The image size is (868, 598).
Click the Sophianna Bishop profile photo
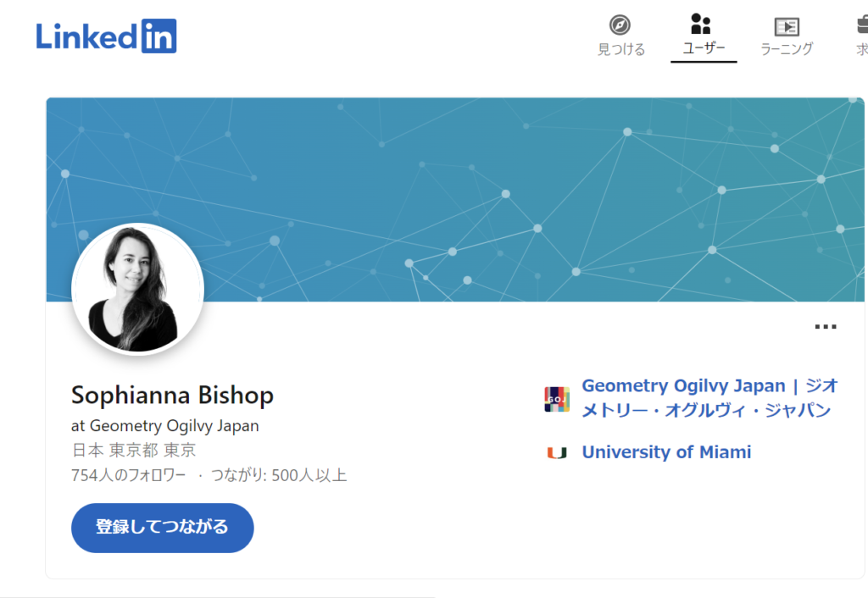point(138,290)
